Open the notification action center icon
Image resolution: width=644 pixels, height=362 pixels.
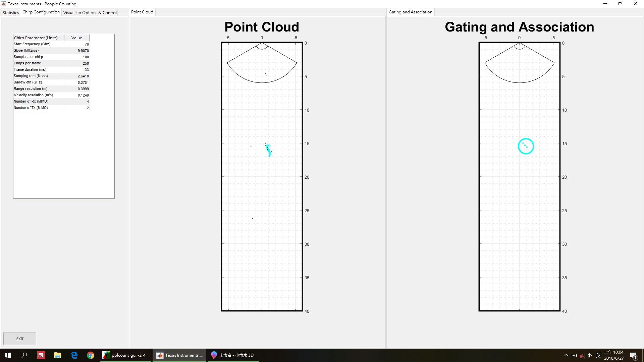coord(633,356)
